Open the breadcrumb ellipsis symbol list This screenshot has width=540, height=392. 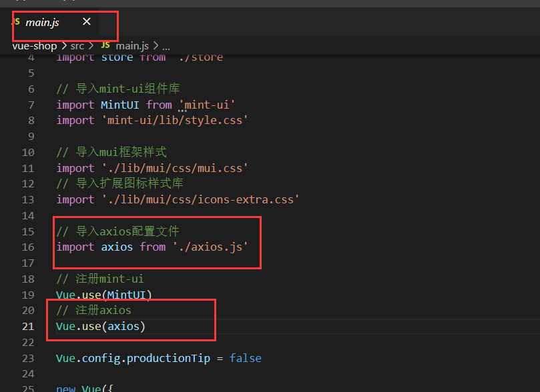(166, 47)
